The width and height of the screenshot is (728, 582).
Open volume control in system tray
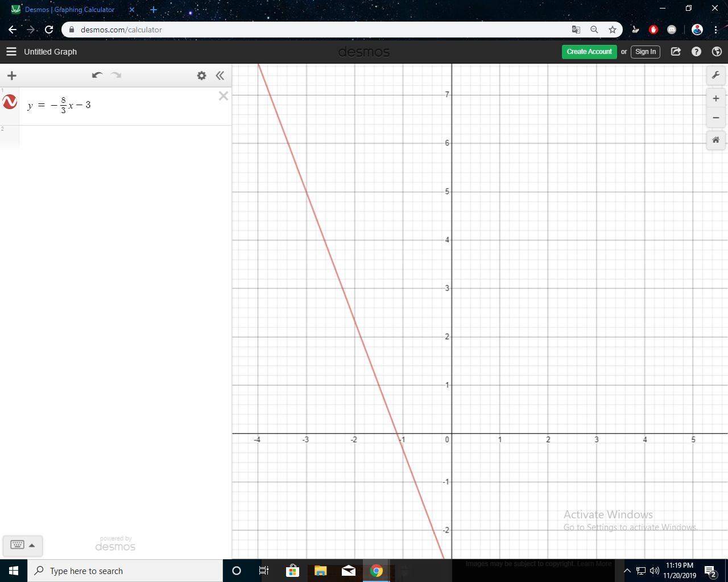pyautogui.click(x=655, y=571)
